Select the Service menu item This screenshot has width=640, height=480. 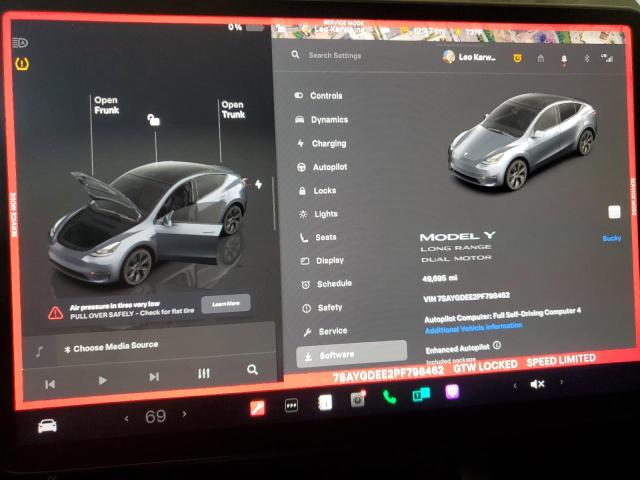click(x=325, y=331)
